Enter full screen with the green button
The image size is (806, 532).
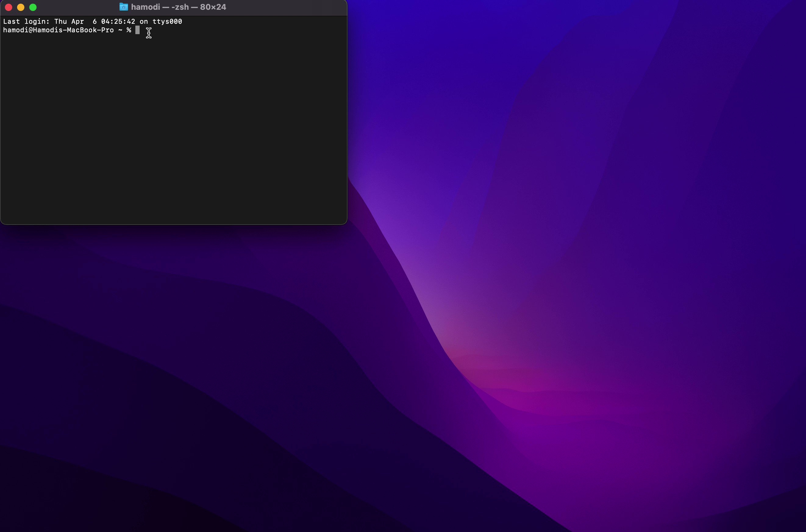33,7
